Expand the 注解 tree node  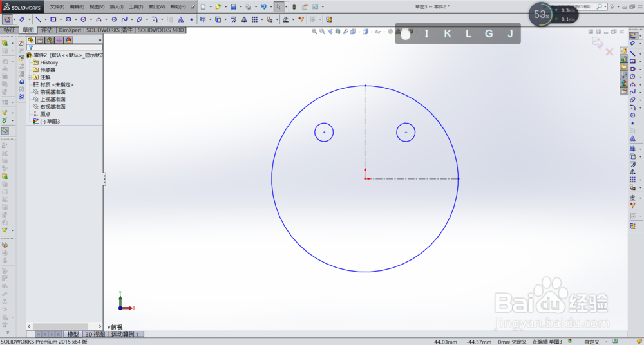click(30, 77)
